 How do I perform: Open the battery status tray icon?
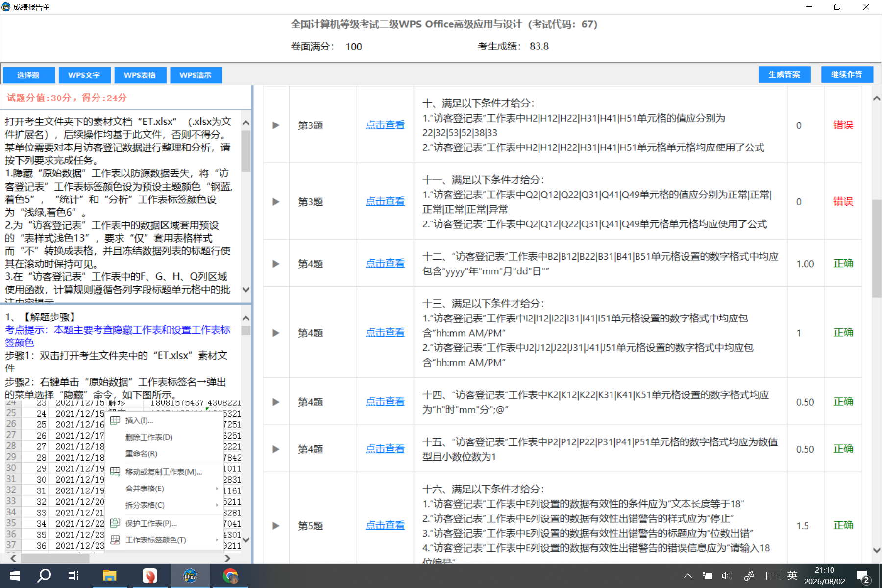[708, 576]
